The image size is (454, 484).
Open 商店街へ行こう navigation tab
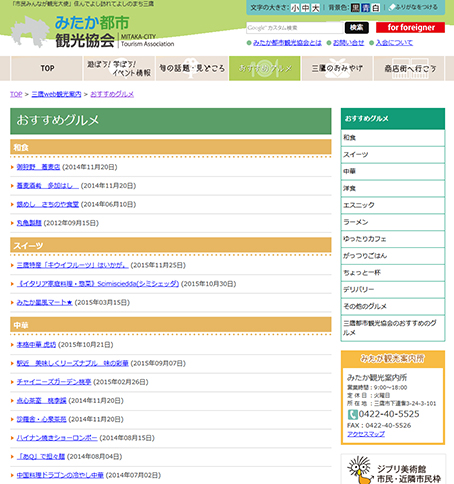pyautogui.click(x=409, y=68)
